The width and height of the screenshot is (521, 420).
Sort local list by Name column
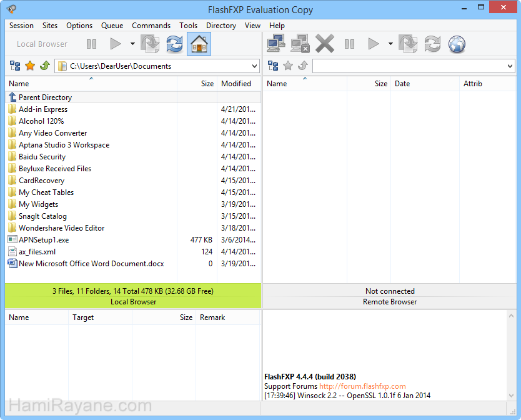[x=91, y=84]
